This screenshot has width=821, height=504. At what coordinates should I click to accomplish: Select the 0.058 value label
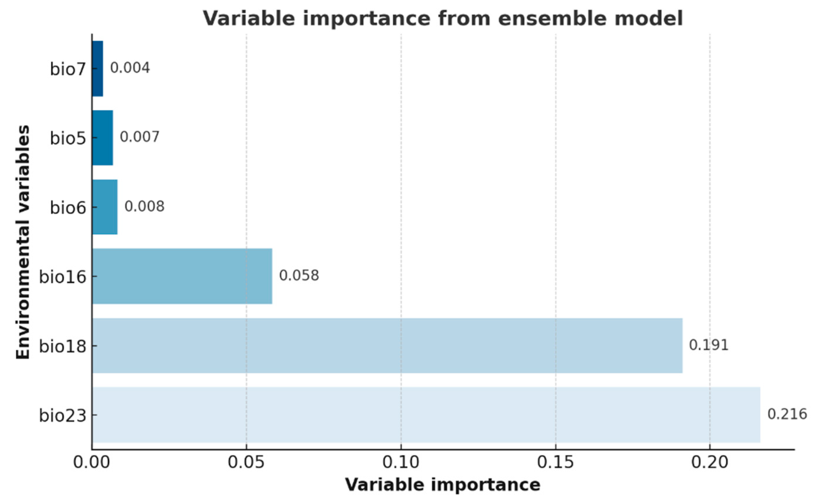coord(299,275)
